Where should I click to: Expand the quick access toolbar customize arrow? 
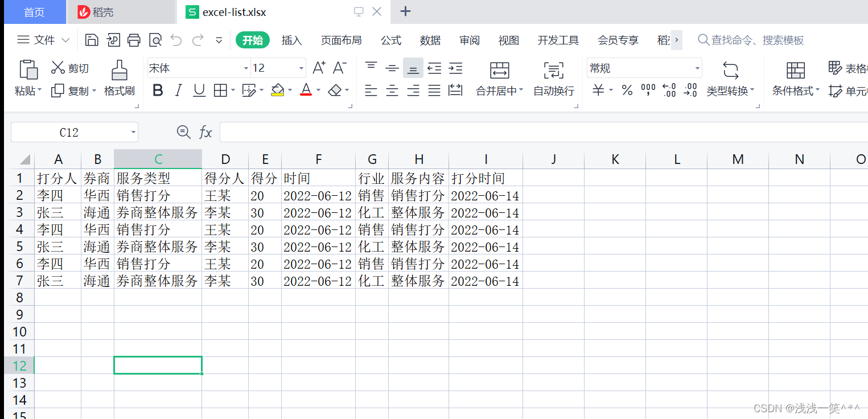click(219, 40)
